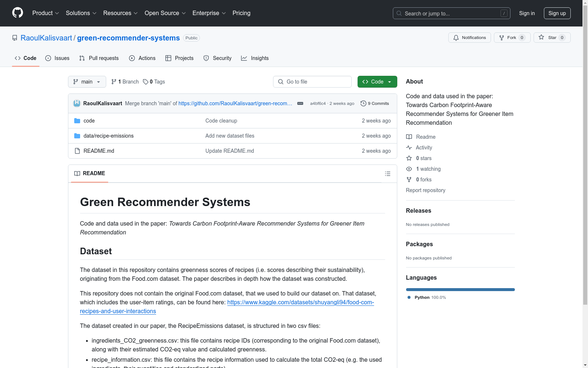Viewport: 588px width, 368px height.
Task: Switch to the Issues tab
Action: point(57,58)
